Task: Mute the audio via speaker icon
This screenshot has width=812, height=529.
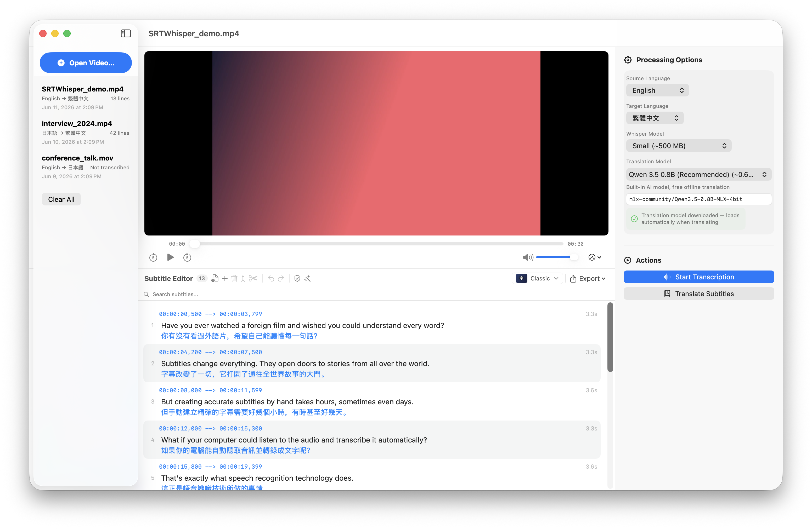Action: (528, 257)
